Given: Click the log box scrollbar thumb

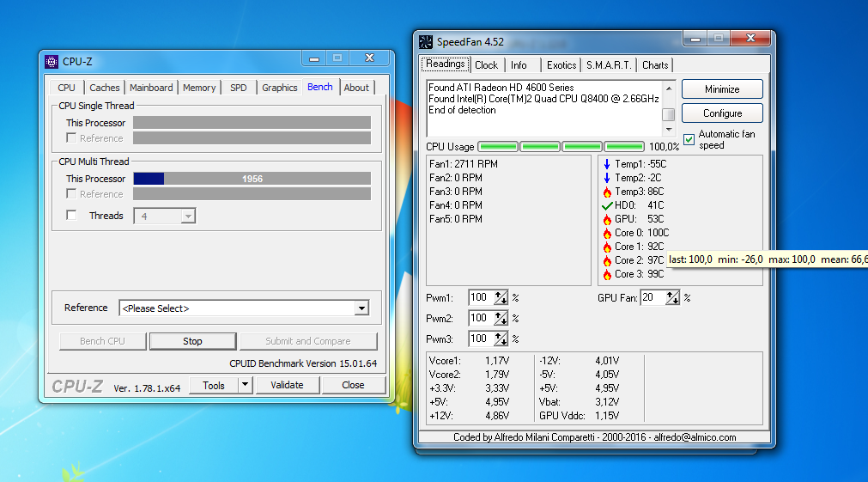Looking at the screenshot, I should pyautogui.click(x=669, y=114).
